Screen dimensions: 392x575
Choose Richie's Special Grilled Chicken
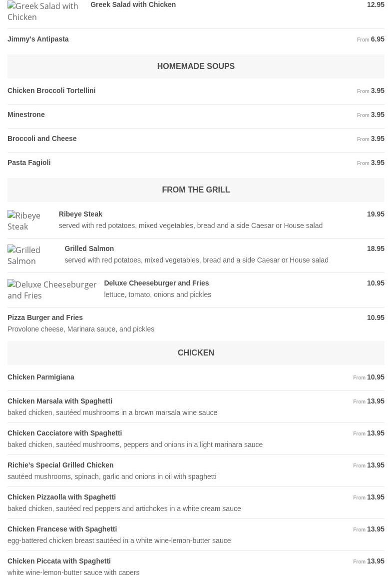pos(60,465)
